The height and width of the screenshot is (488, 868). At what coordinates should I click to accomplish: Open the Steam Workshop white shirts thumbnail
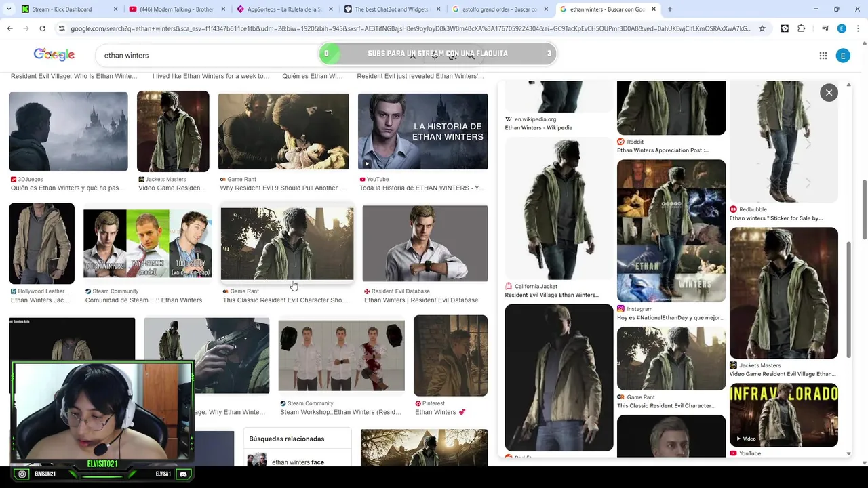pyautogui.click(x=341, y=355)
